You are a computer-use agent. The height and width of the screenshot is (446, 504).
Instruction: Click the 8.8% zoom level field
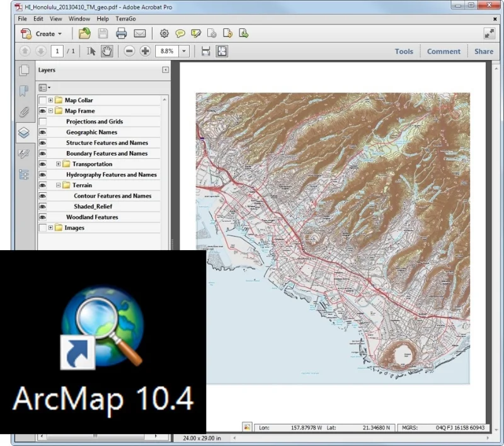pyautogui.click(x=167, y=51)
